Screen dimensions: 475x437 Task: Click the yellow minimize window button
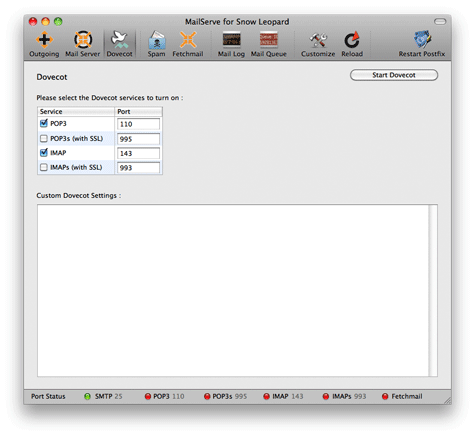point(46,22)
